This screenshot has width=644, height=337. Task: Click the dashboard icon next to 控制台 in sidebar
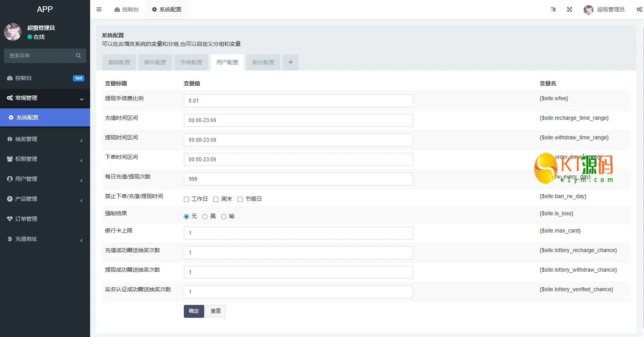click(10, 78)
